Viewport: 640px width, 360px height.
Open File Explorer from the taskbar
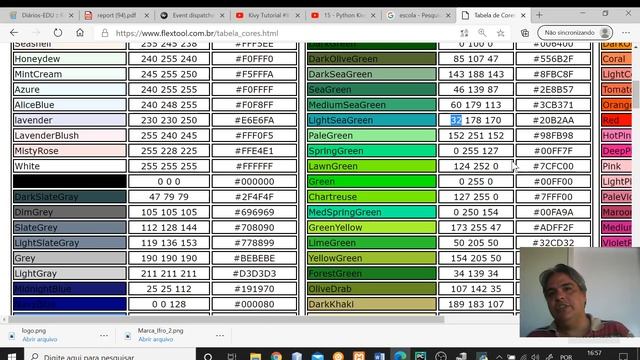(x=256, y=356)
